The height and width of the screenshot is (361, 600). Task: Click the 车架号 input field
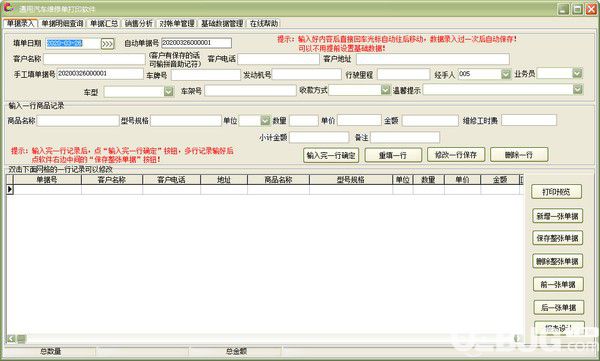tap(250, 91)
